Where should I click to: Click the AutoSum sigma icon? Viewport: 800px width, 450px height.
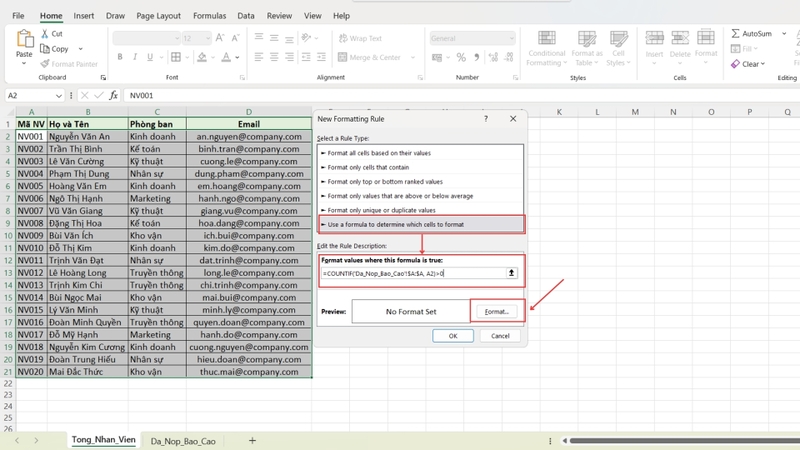[735, 34]
